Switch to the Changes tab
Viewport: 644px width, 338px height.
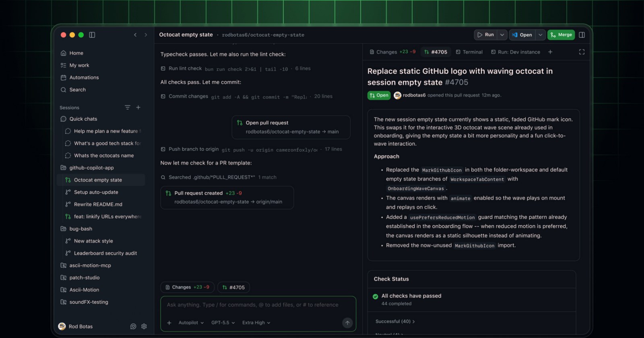392,52
